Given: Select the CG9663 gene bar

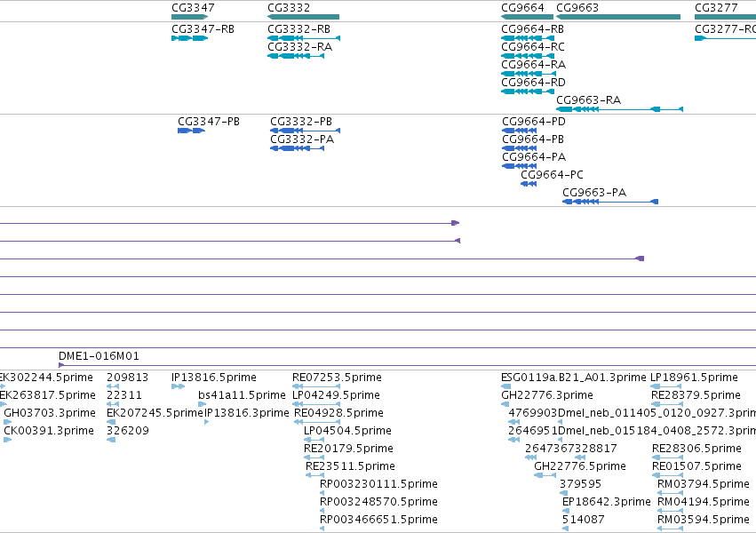Looking at the screenshot, I should point(618,17).
